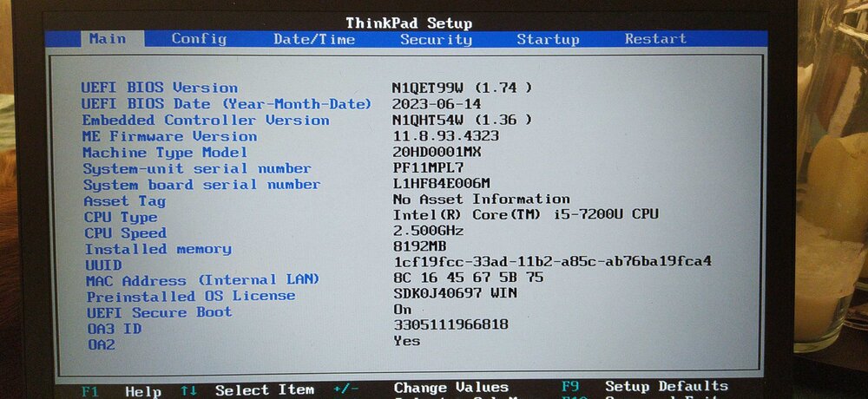Click the +/- Change Values indicator

(x=345, y=389)
